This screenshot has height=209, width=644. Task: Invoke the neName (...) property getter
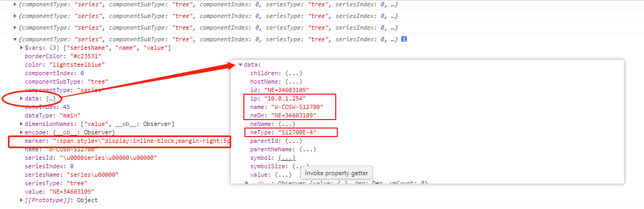(x=286, y=124)
